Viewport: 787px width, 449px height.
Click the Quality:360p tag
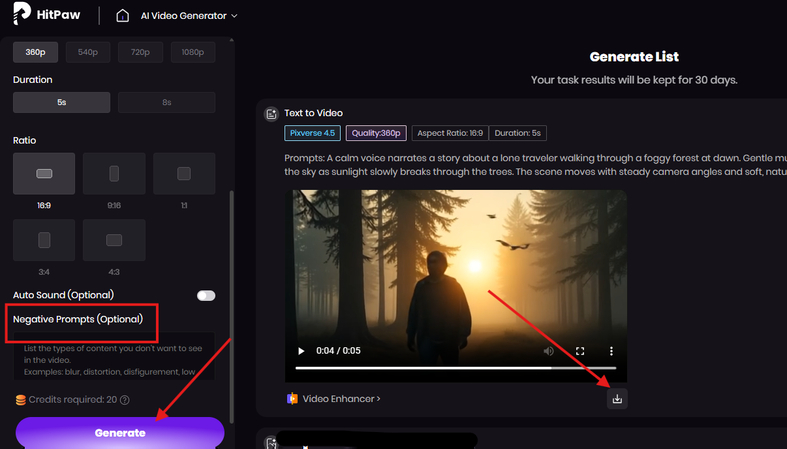(x=376, y=133)
